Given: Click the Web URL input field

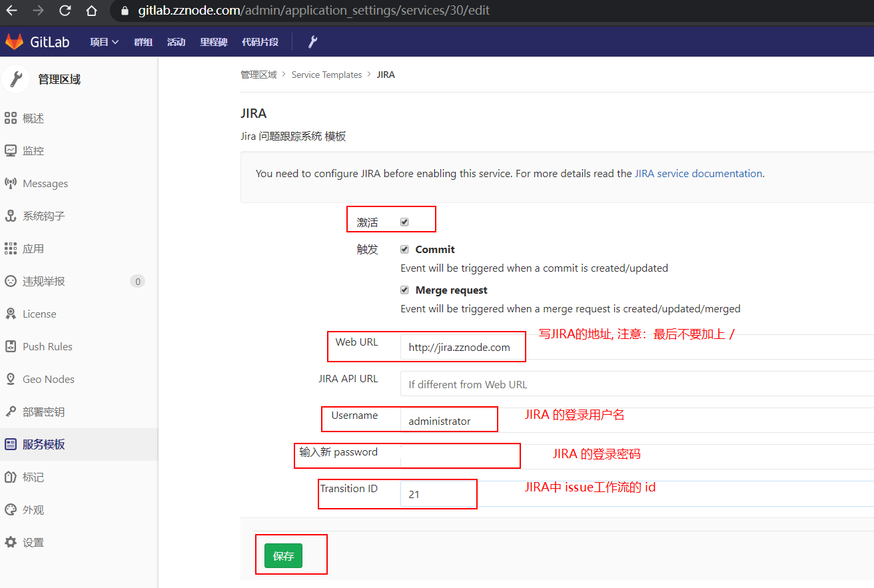Looking at the screenshot, I should (x=637, y=347).
